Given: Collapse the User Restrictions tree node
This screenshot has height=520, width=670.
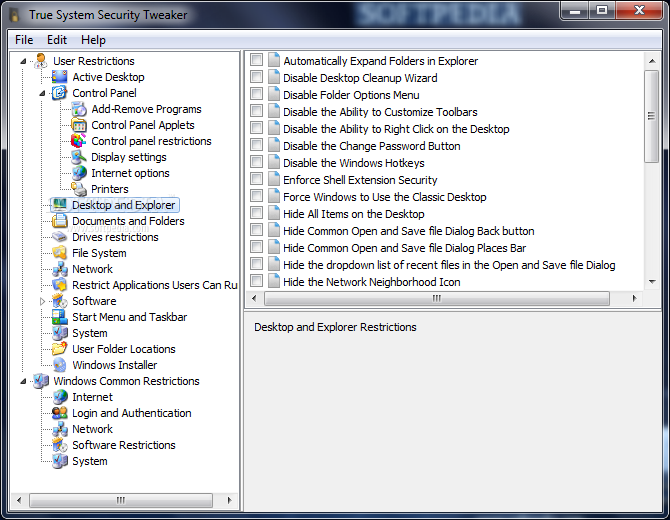Looking at the screenshot, I should point(23,62).
